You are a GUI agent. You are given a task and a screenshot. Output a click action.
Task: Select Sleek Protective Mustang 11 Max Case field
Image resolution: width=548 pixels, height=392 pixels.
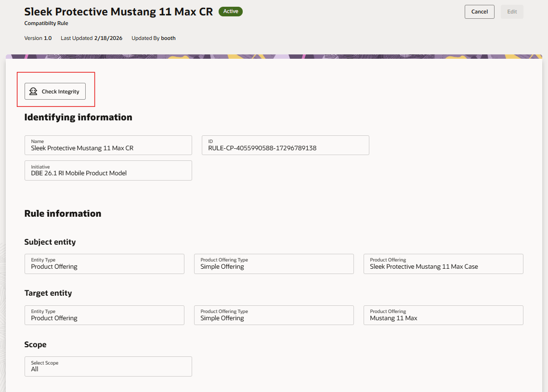coord(443,264)
